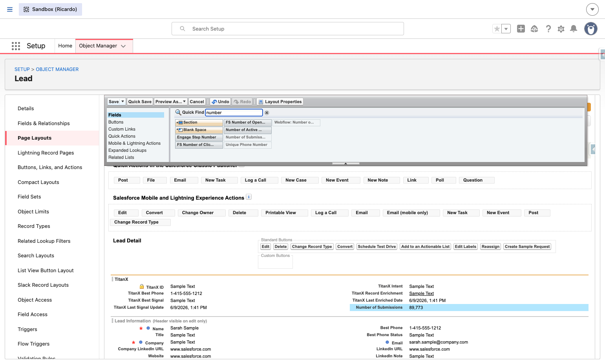Click the Quick Save button
The width and height of the screenshot is (605, 364).
140,102
